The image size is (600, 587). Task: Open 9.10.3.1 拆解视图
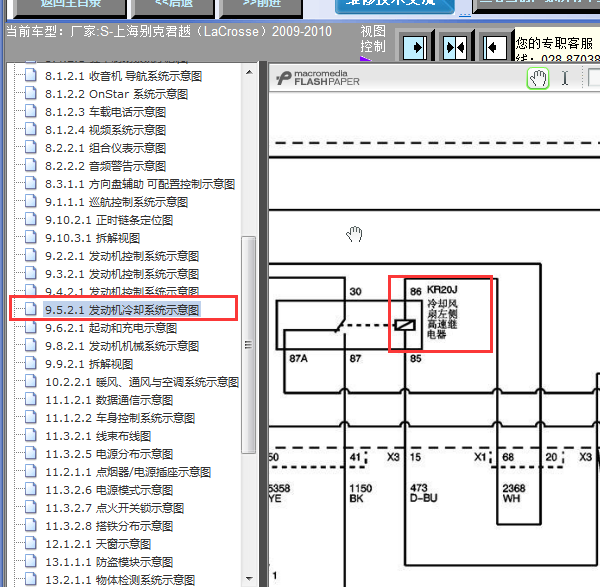[92, 238]
